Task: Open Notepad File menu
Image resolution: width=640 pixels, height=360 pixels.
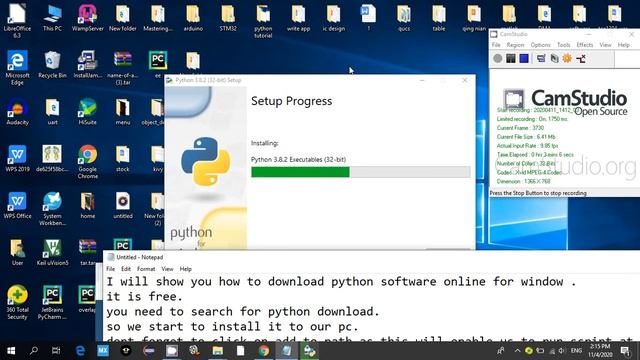Action: 110,269
